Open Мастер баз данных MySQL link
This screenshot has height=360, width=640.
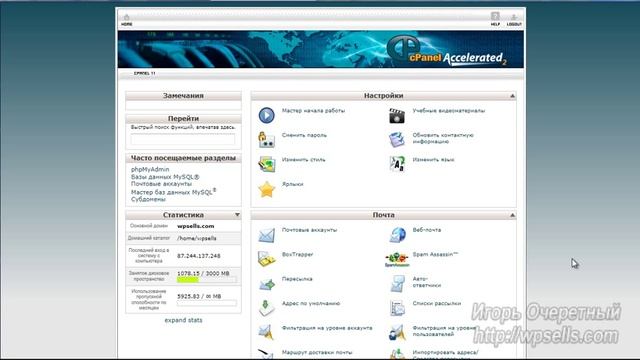pyautogui.click(x=173, y=192)
